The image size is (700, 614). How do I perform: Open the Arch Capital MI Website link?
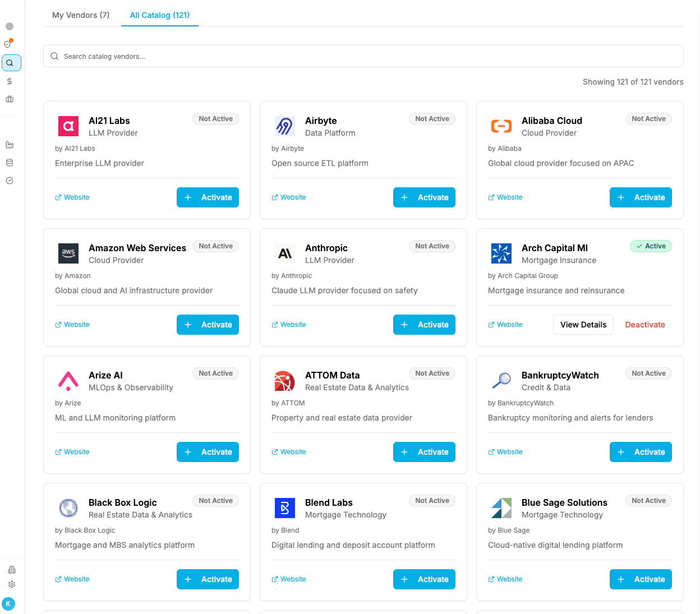pyautogui.click(x=505, y=325)
